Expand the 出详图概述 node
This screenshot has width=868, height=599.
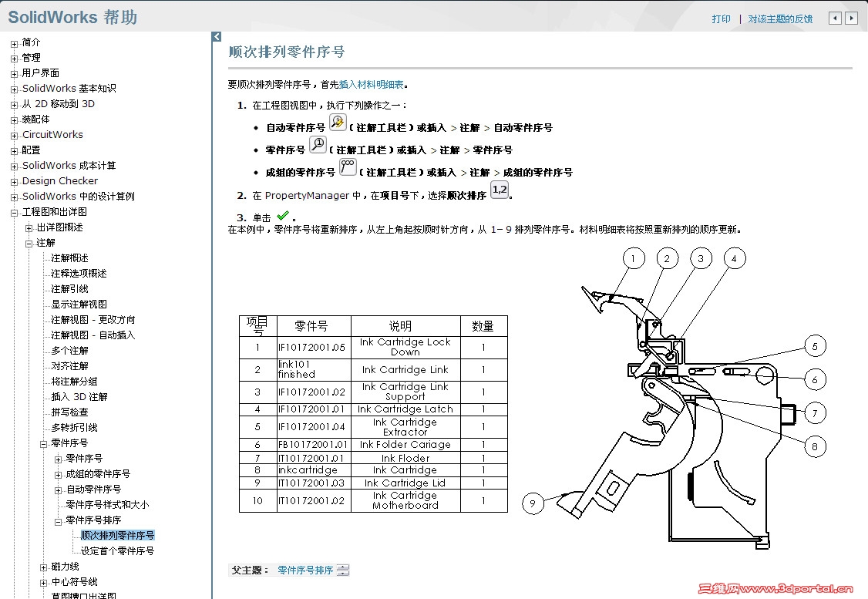tap(29, 228)
